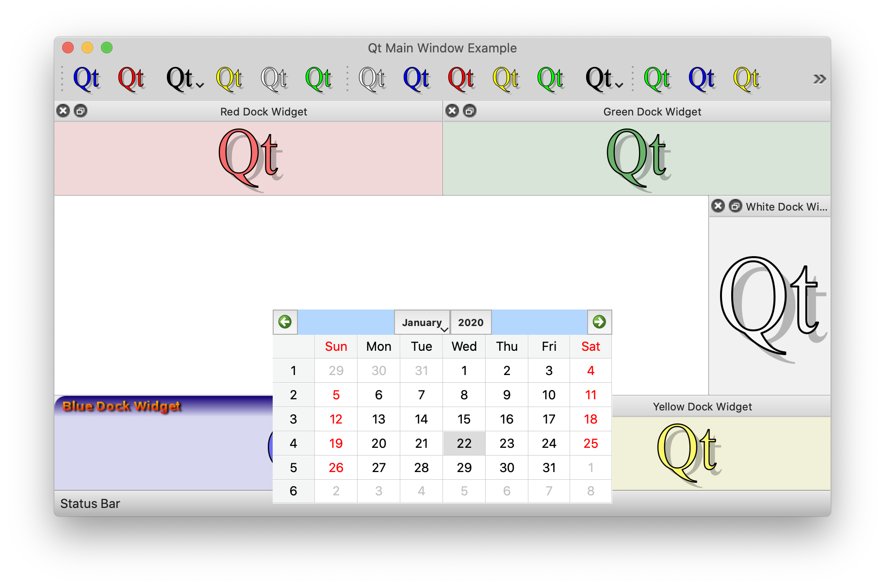
Task: Select the yellow Qt icon in the first toolbar
Action: [x=229, y=79]
